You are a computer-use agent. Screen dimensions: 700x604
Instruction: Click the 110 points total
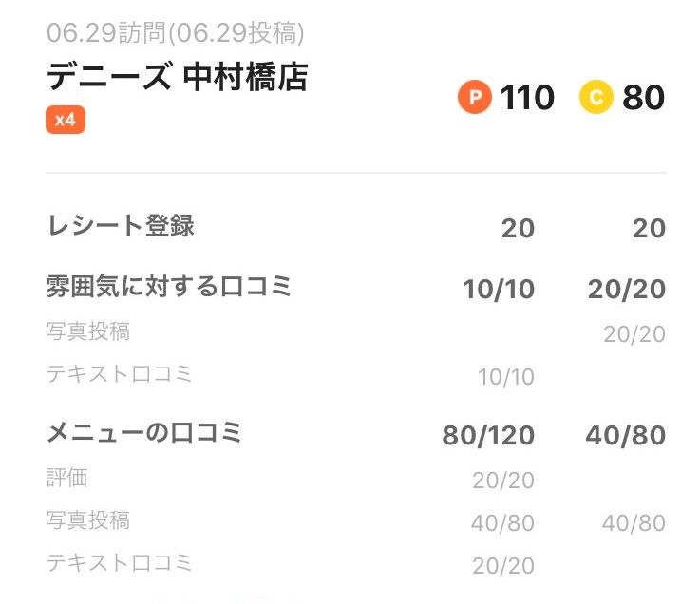coord(527,98)
